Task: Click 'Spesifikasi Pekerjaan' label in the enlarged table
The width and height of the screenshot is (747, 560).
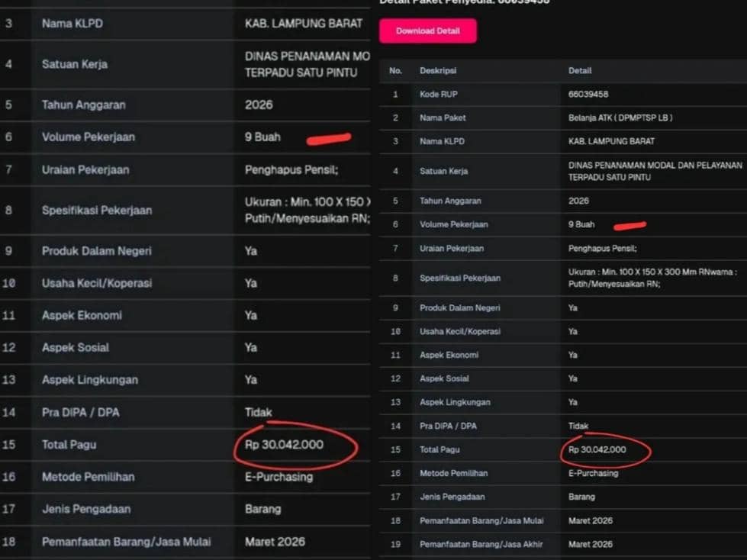Action: click(x=97, y=211)
